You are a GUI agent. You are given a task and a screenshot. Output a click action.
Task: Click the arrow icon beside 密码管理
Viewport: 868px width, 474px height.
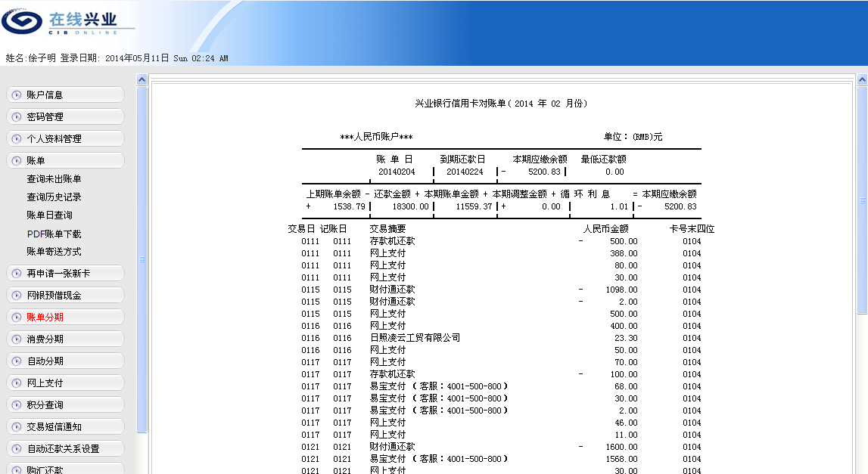[17, 117]
